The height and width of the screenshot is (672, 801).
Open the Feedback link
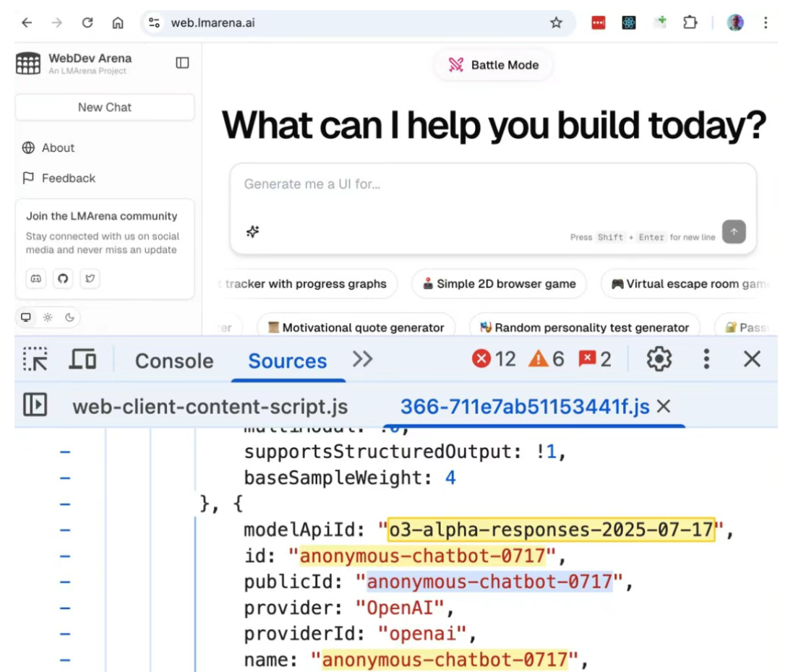[x=59, y=178]
